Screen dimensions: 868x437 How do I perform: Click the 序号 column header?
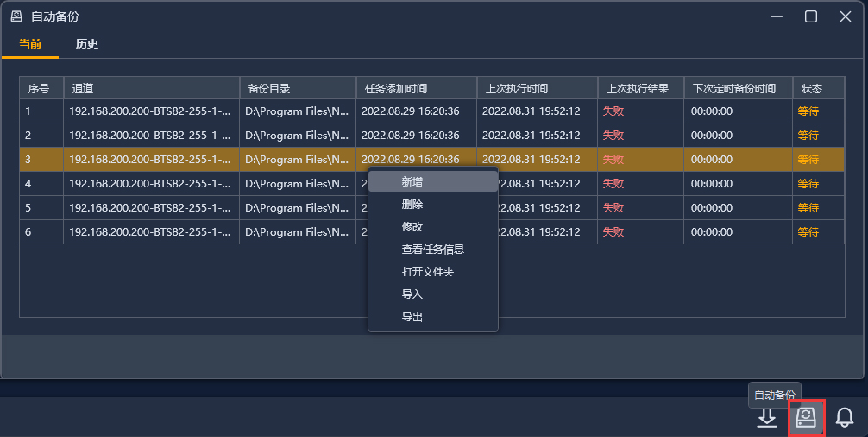click(41, 88)
